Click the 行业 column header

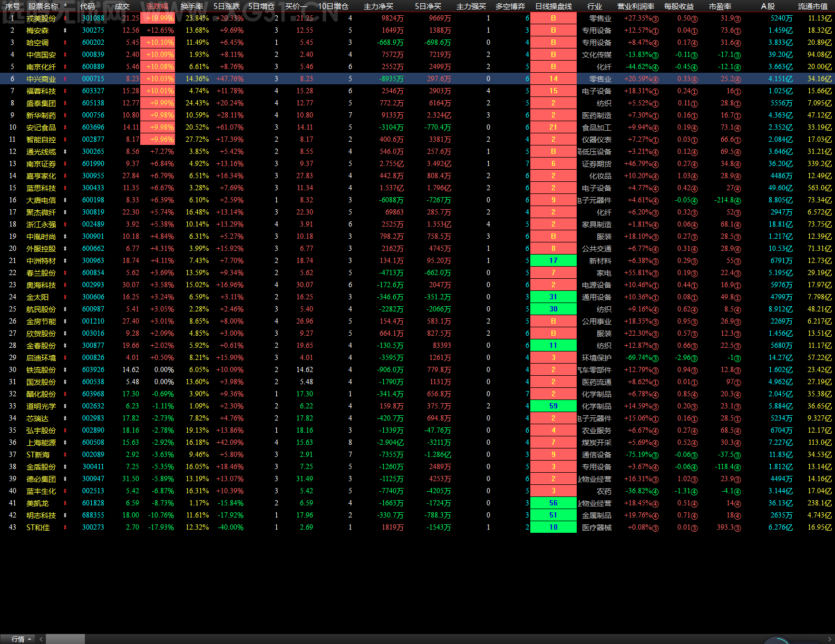point(595,6)
